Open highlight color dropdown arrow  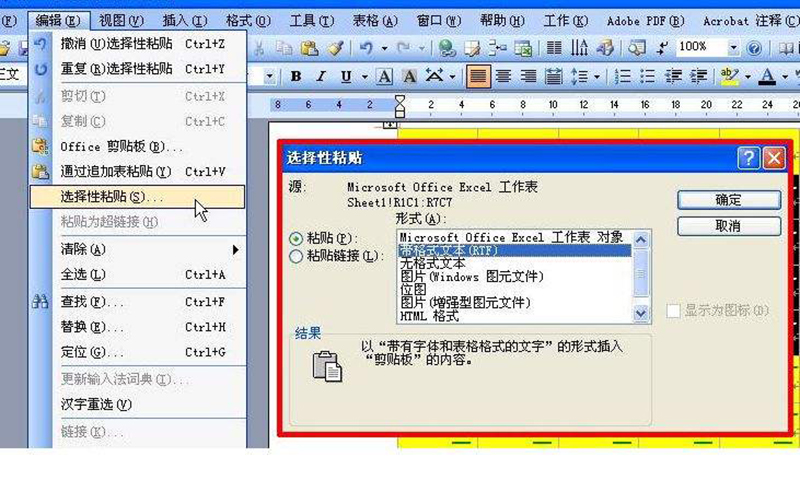[748, 77]
